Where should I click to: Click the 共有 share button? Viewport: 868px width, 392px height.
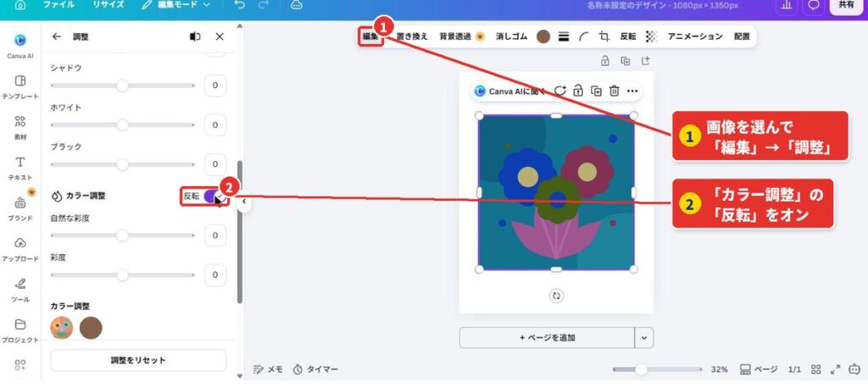pyautogui.click(x=846, y=5)
